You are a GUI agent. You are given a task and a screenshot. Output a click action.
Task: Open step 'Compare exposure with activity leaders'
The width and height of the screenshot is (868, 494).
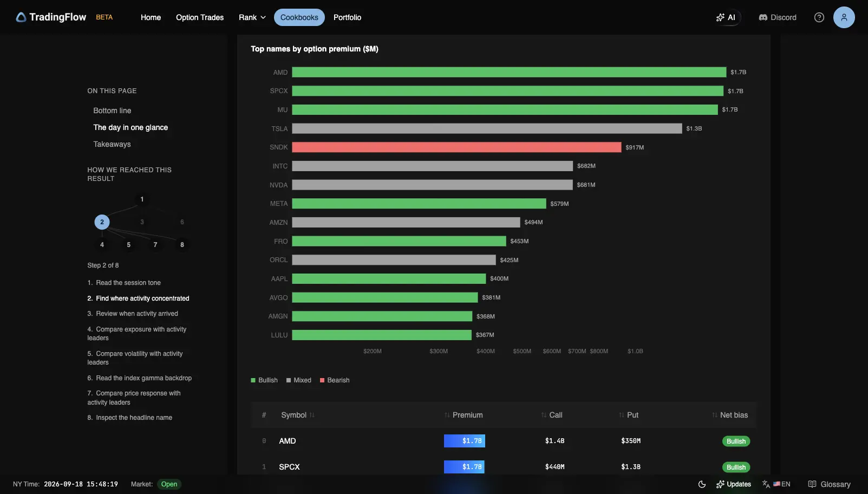pos(137,334)
